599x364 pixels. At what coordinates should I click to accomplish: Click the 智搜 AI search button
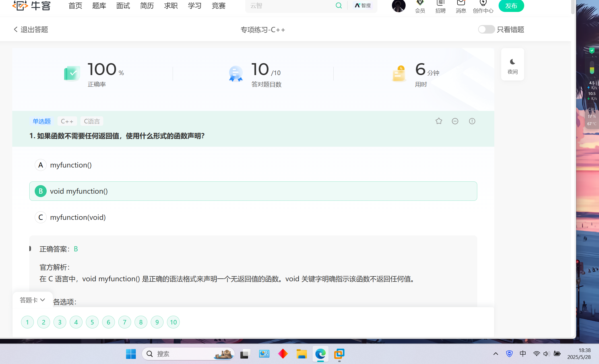(363, 5)
